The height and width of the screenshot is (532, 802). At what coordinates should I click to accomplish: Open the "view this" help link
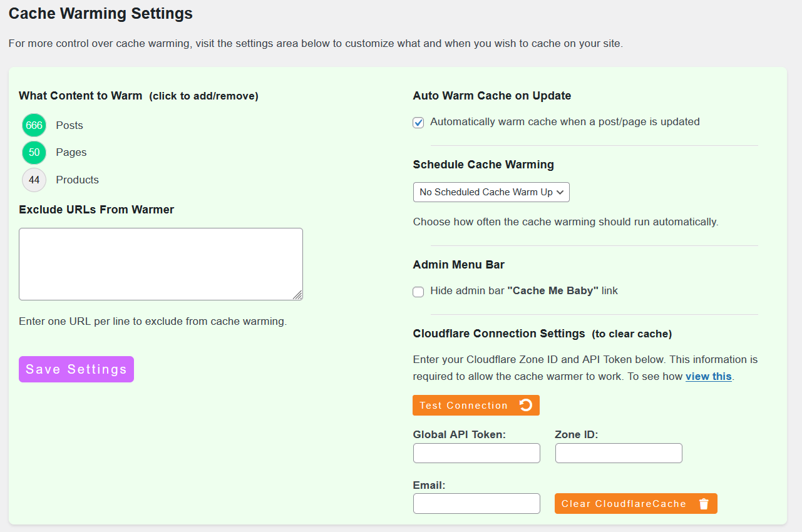pos(708,376)
